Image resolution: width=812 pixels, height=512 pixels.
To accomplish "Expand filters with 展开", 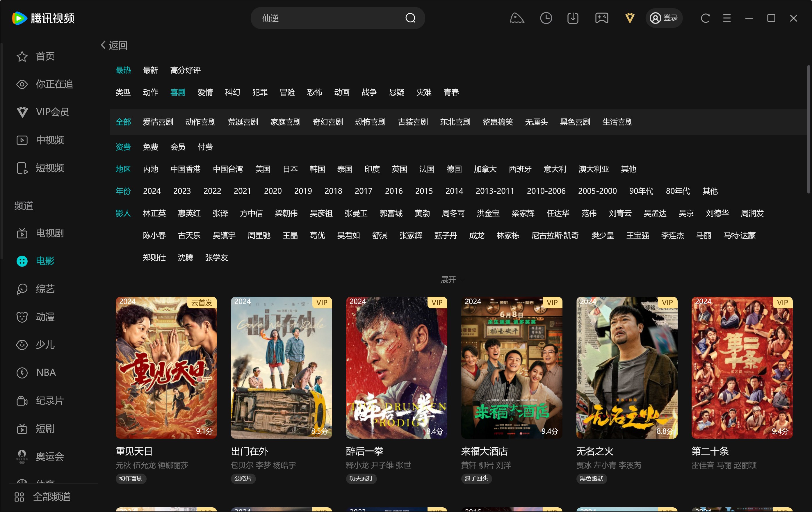I will point(448,279).
